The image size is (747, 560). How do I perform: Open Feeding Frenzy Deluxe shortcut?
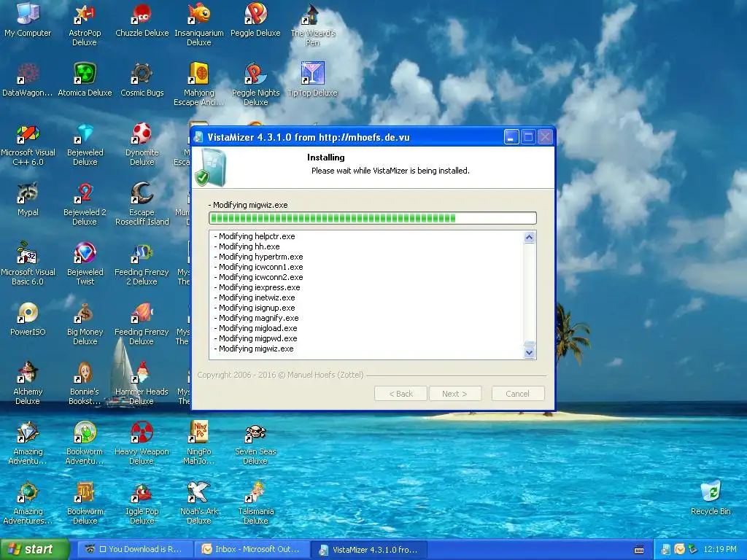click(x=142, y=323)
